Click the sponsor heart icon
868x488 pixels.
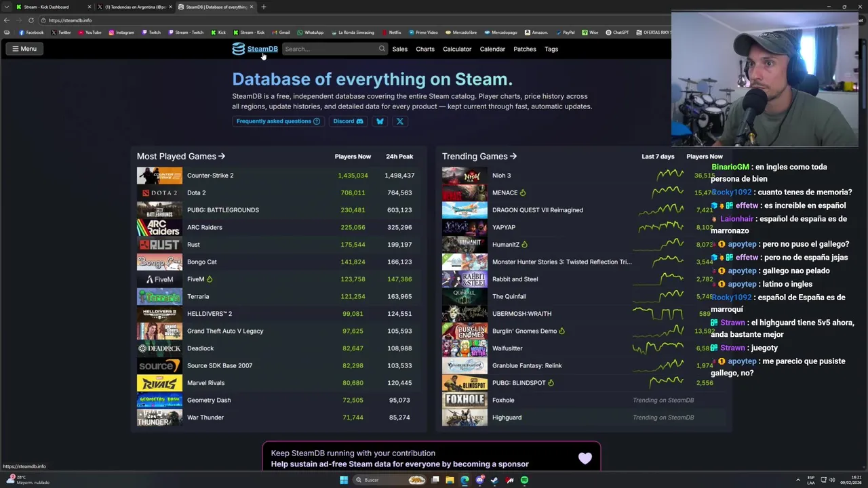585,459
